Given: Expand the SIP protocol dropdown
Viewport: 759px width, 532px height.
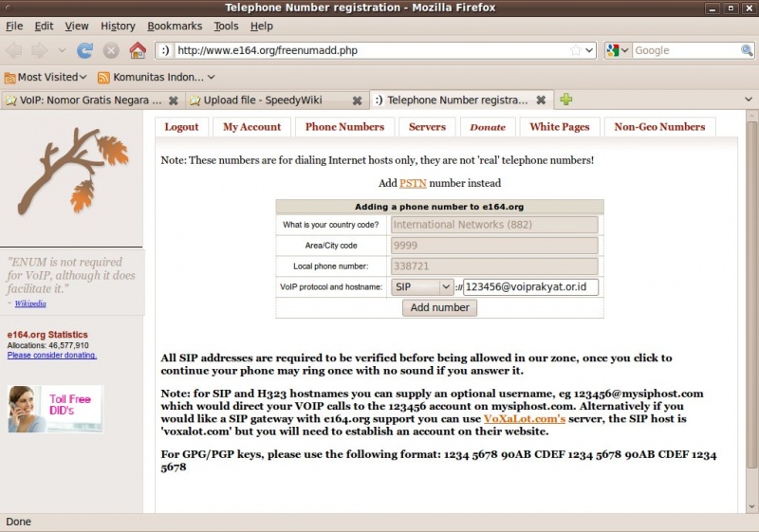Looking at the screenshot, I should pos(421,286).
